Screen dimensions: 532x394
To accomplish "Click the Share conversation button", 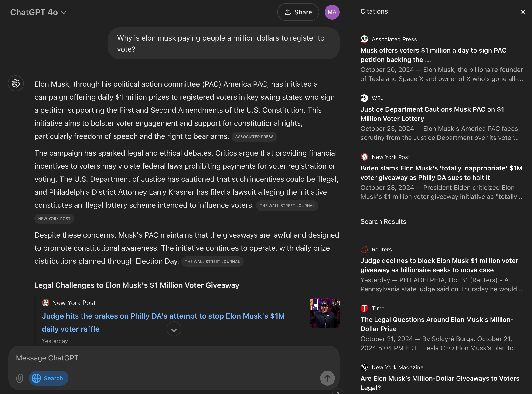I will point(298,12).
